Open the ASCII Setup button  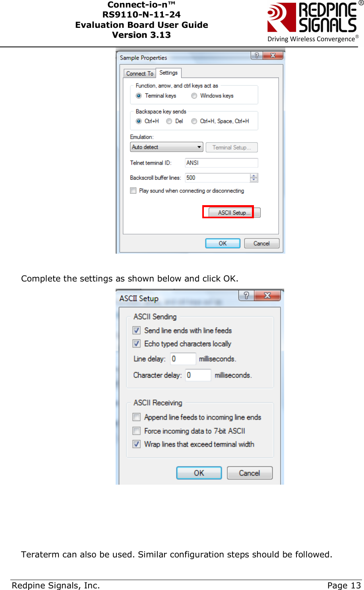click(x=234, y=213)
